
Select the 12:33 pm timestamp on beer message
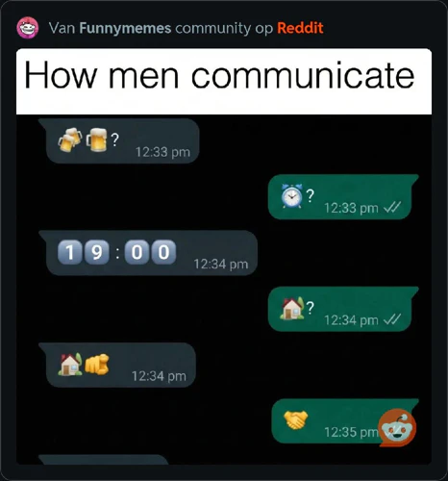(162, 152)
